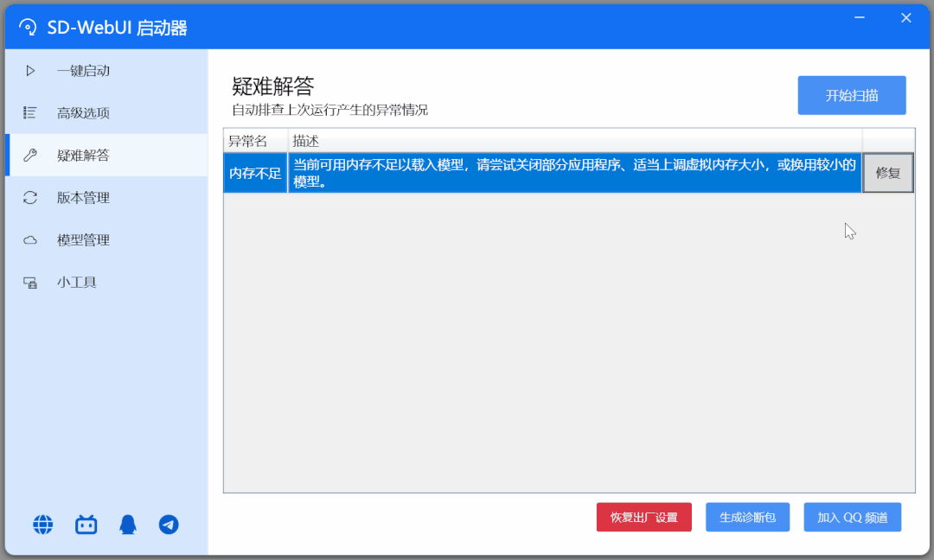Open the Telegram icon

[x=169, y=525]
